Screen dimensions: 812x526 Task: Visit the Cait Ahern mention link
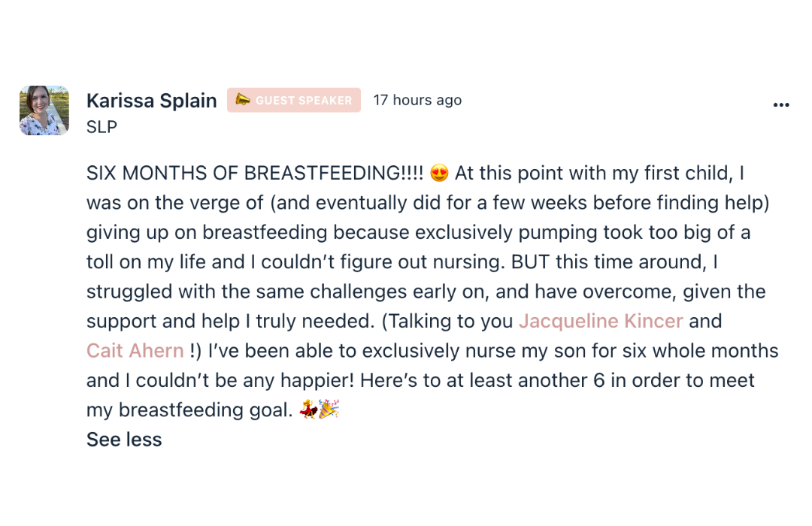click(135, 351)
